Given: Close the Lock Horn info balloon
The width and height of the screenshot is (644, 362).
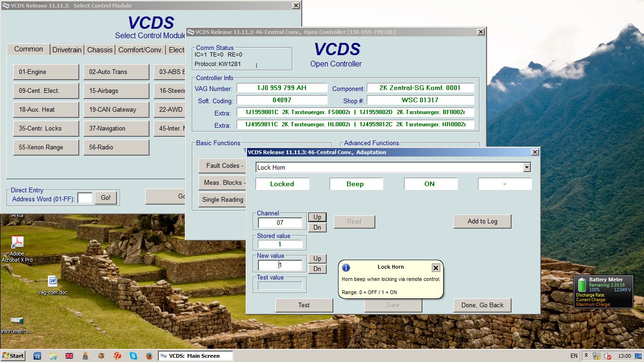Looking at the screenshot, I should pos(436,268).
